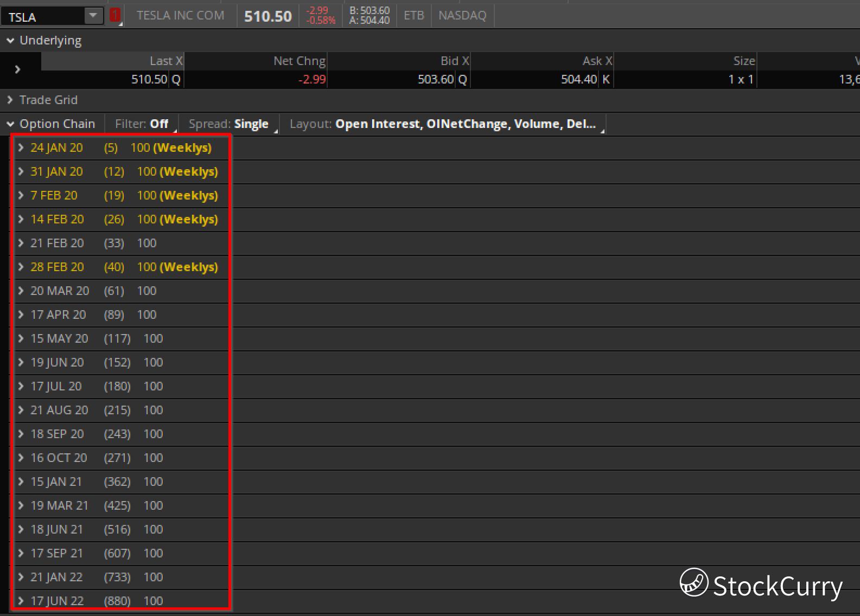This screenshot has width=860, height=616.
Task: Expand the 18 JUN 21 expiration
Action: pyautogui.click(x=21, y=529)
